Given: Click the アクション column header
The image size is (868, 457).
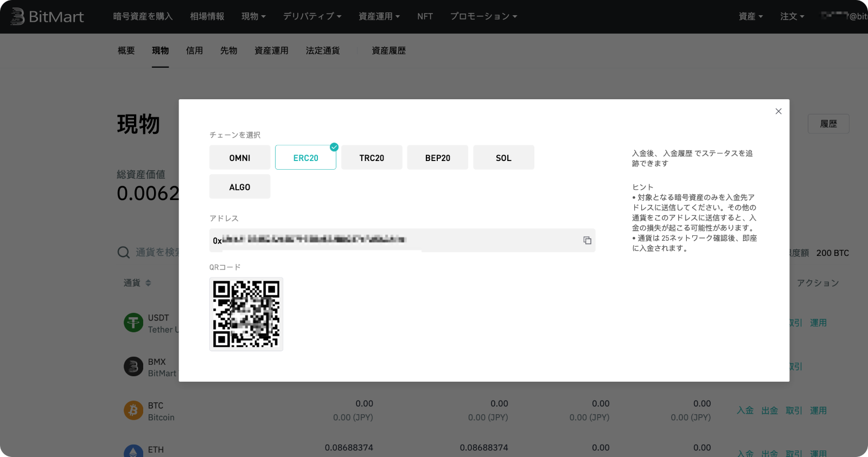Looking at the screenshot, I should point(818,283).
